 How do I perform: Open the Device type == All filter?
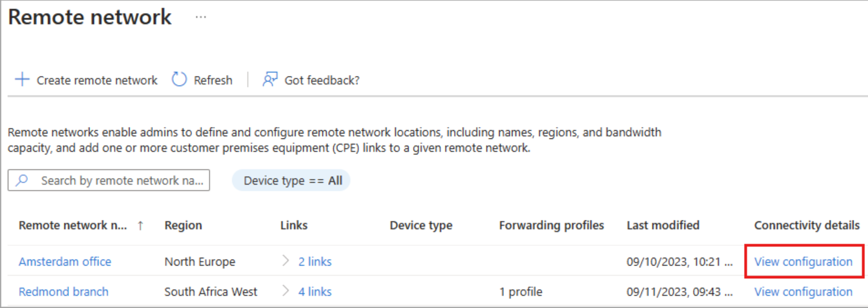(x=292, y=180)
